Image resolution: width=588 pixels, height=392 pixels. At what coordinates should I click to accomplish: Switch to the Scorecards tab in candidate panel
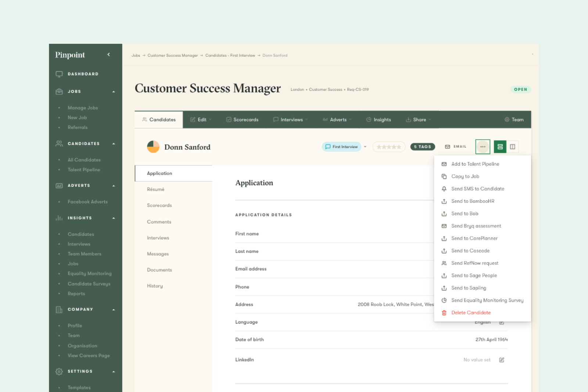159,205
